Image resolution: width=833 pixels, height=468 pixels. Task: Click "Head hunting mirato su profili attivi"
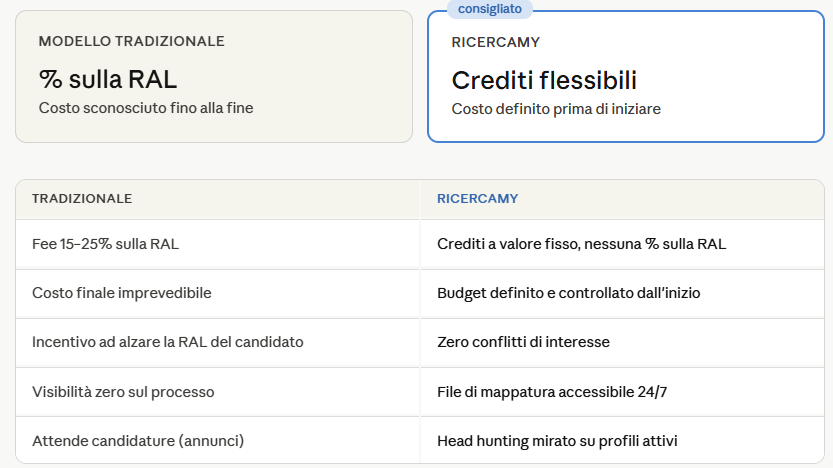564,440
